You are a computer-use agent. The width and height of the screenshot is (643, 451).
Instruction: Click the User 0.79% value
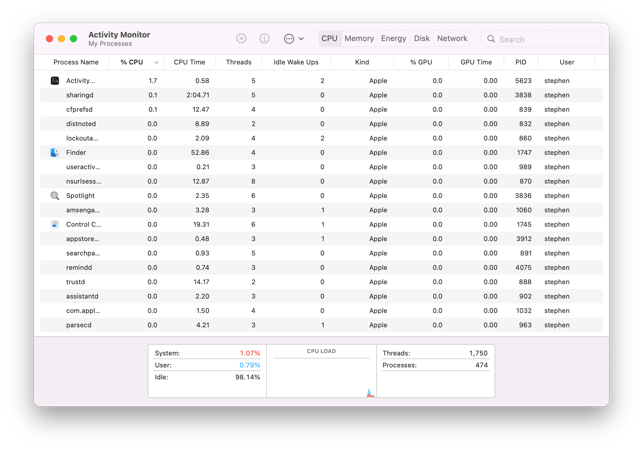(x=250, y=365)
